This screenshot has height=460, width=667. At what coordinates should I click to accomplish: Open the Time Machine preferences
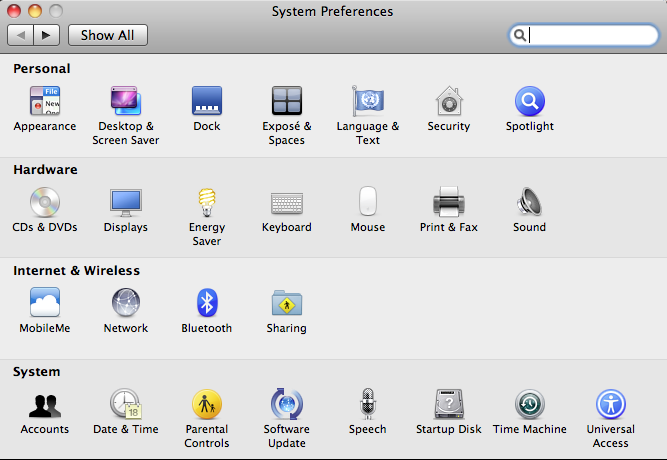point(529,405)
